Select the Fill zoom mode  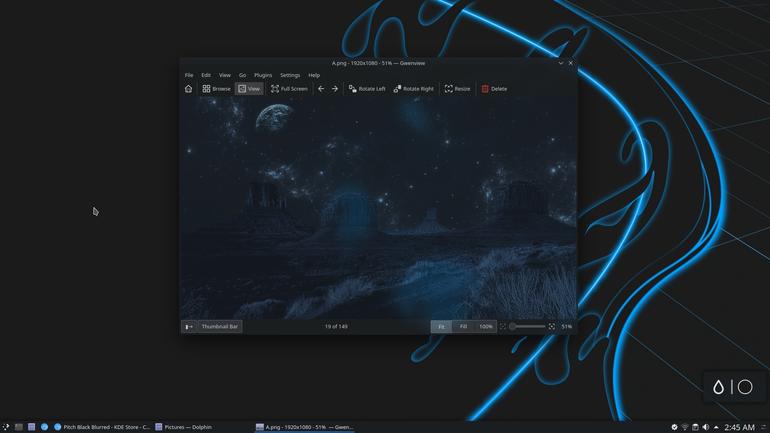tap(463, 326)
